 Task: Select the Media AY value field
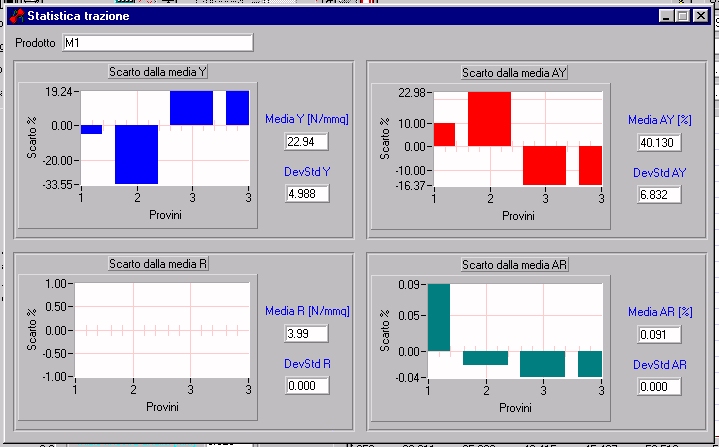click(660, 142)
